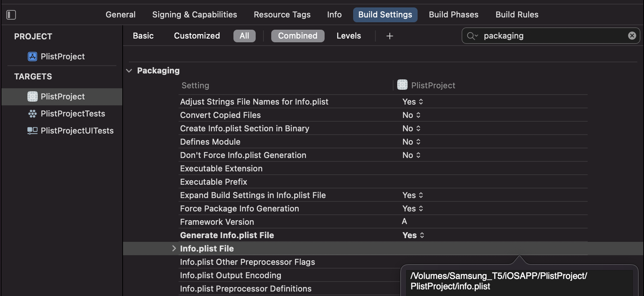Select the PlistProjectTests target icon
Screen dimensions: 644x296
pos(32,114)
